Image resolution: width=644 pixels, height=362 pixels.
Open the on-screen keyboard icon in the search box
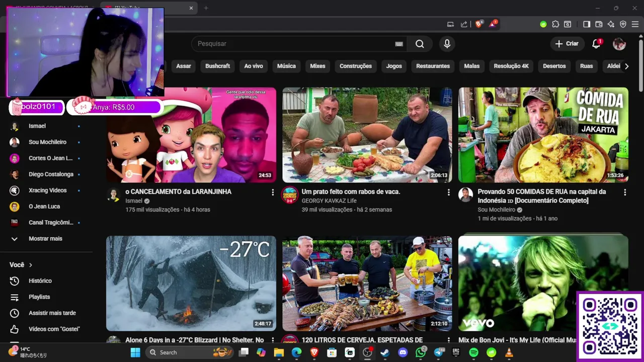(399, 44)
